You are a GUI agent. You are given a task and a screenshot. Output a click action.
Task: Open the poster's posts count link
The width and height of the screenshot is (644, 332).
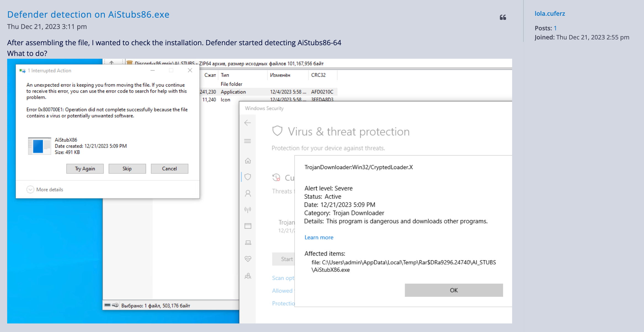pyautogui.click(x=555, y=28)
